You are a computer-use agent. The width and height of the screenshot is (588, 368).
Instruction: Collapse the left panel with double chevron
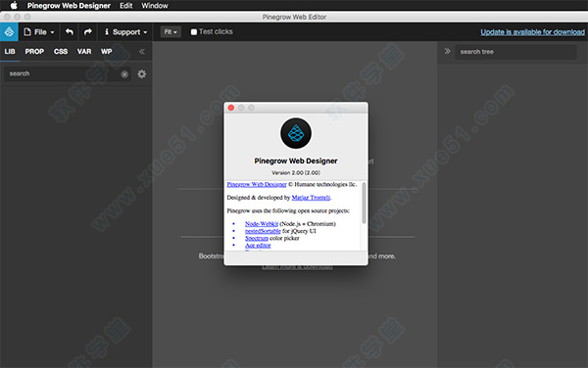pos(142,52)
